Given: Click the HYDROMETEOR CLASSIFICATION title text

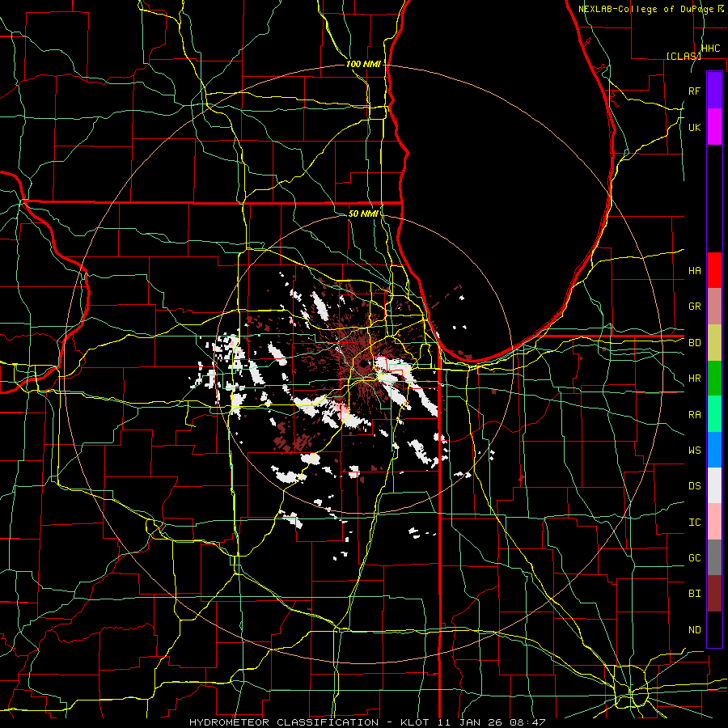Looking at the screenshot, I should click(284, 722).
